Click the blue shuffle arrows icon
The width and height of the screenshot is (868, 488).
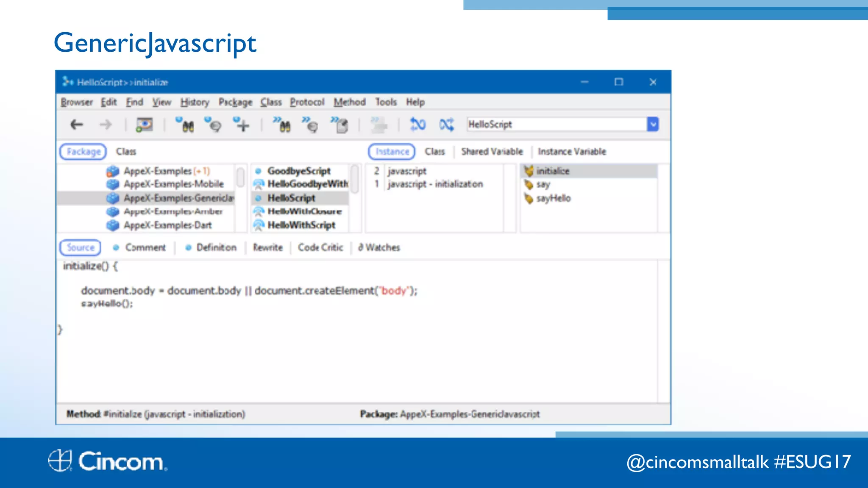coord(446,125)
